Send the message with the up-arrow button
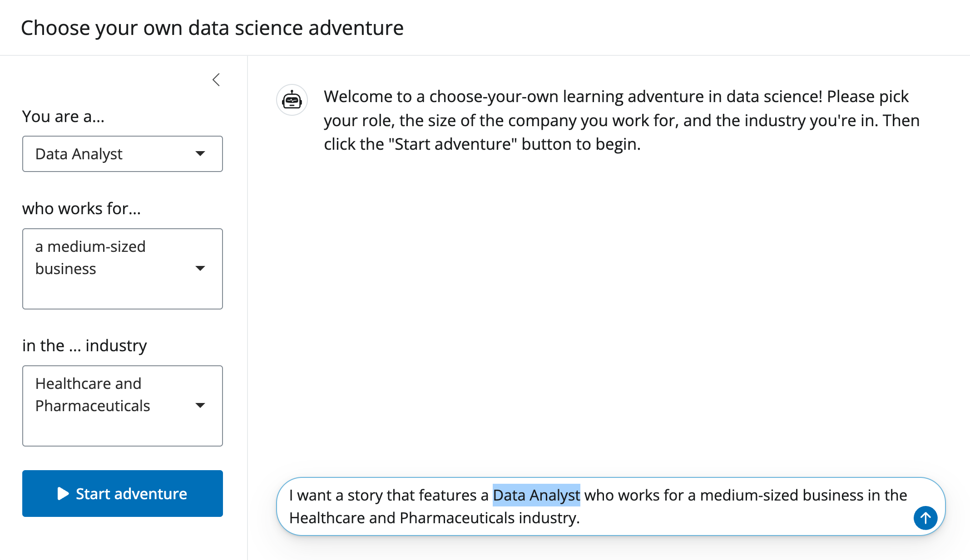This screenshot has width=970, height=560. [x=925, y=518]
